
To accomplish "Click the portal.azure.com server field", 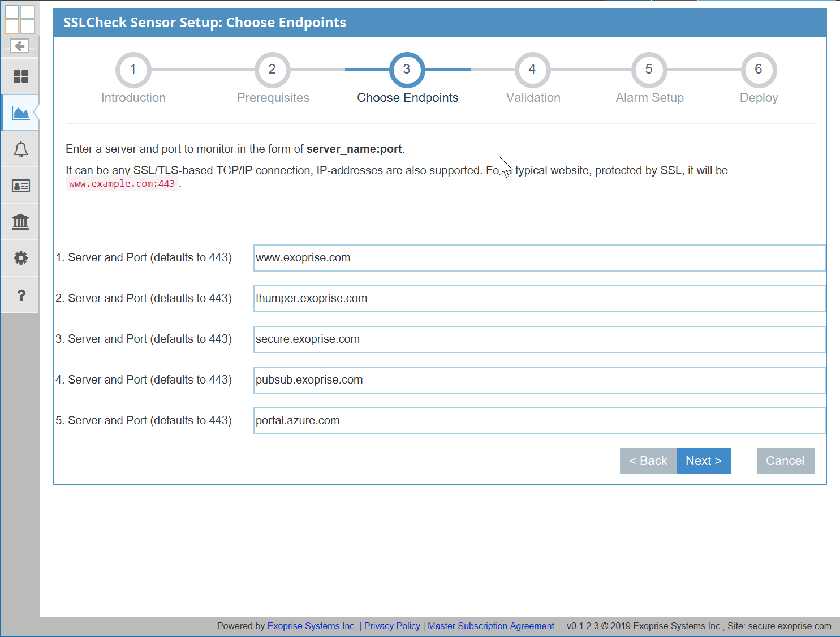I will [539, 421].
